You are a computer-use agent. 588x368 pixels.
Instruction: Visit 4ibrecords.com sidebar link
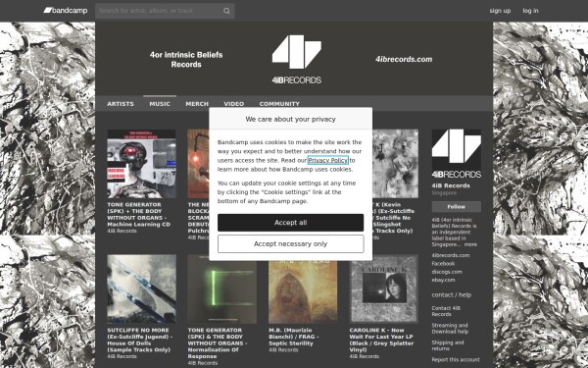click(451, 255)
